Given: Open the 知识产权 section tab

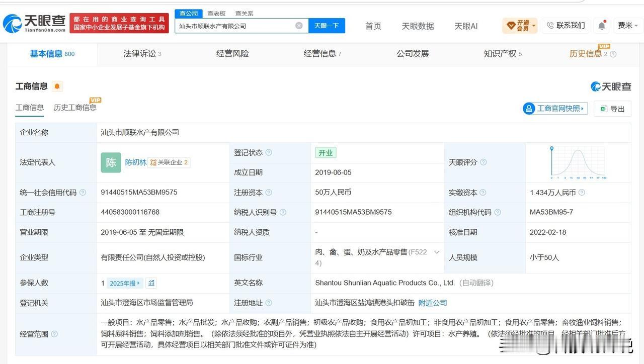Looking at the screenshot, I should (x=503, y=54).
